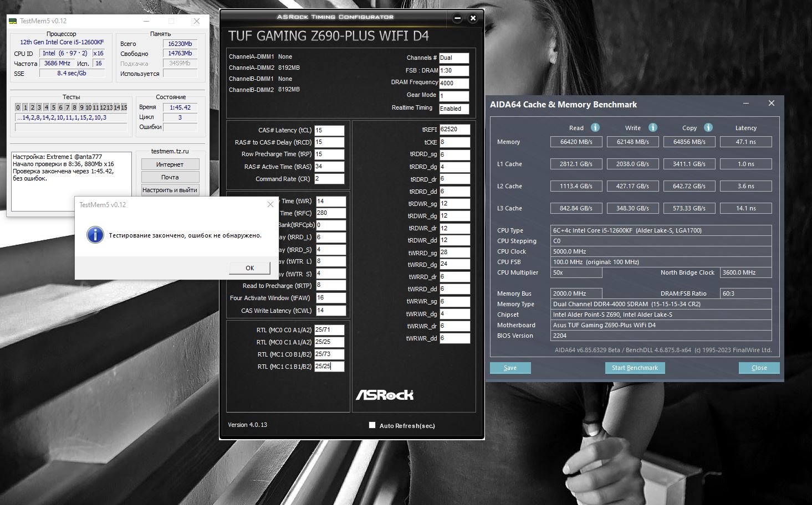Click the Close button in AIDA64
The width and height of the screenshot is (812, 505).
tap(759, 368)
